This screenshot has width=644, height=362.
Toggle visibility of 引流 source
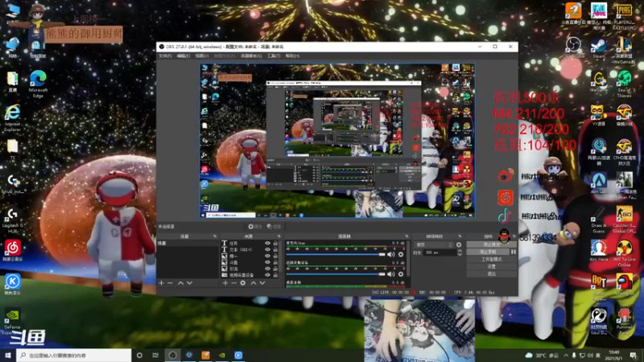click(x=267, y=269)
